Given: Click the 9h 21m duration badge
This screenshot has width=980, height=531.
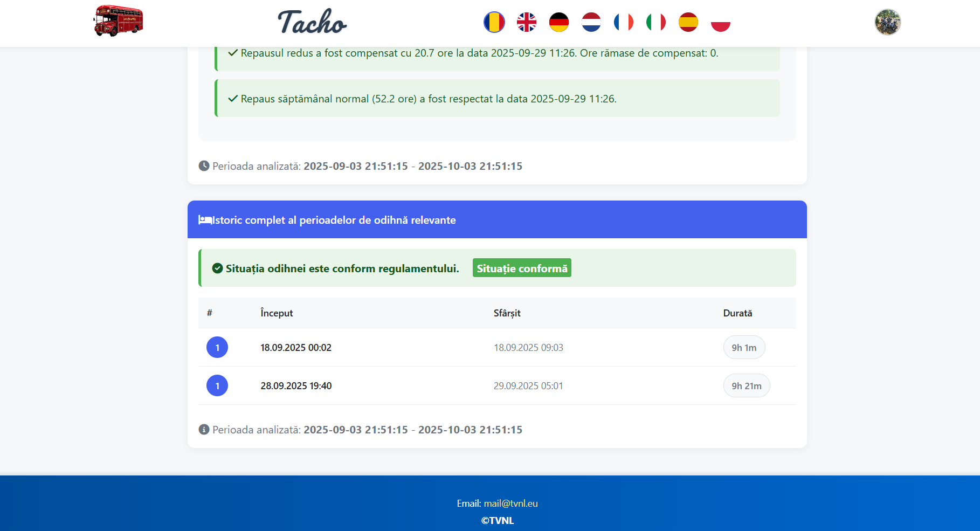Looking at the screenshot, I should tap(746, 386).
